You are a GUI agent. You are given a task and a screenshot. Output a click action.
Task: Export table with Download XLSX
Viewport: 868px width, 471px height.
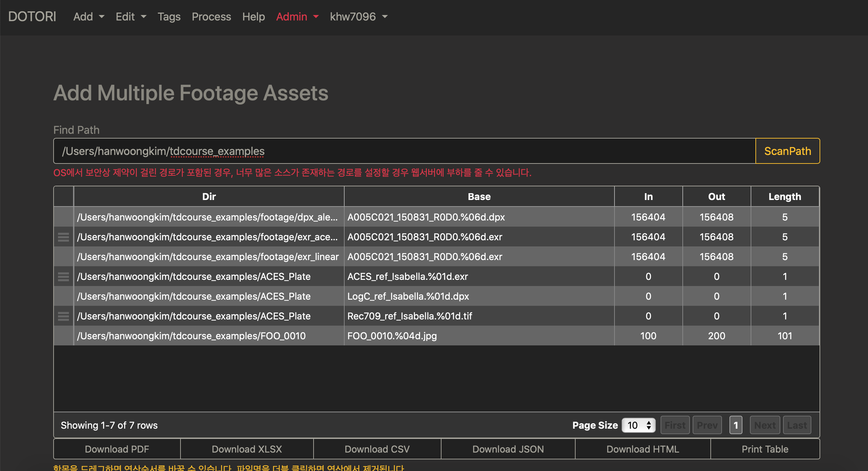247,449
